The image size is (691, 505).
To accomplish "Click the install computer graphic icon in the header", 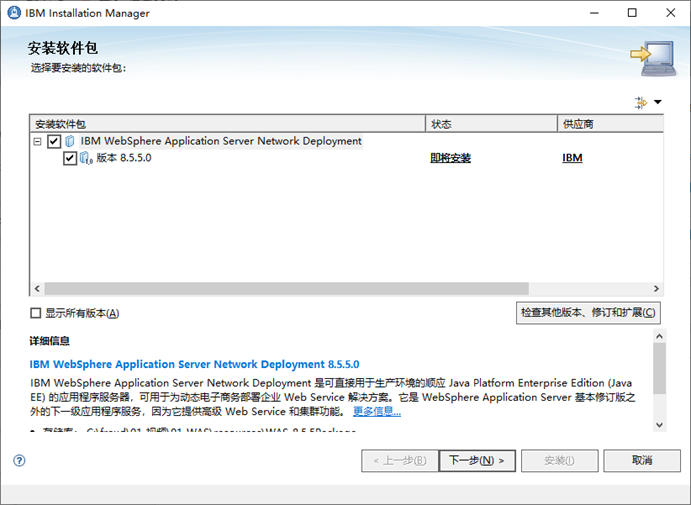I will tap(653, 58).
